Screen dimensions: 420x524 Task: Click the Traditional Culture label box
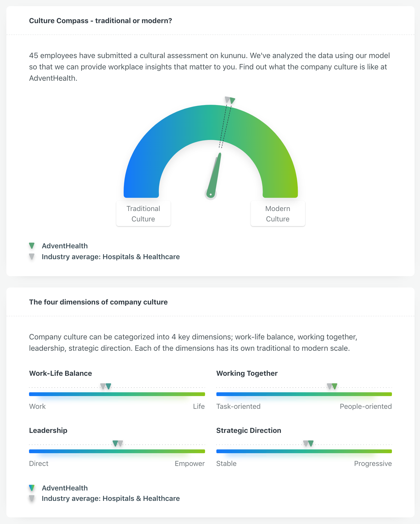click(x=143, y=214)
